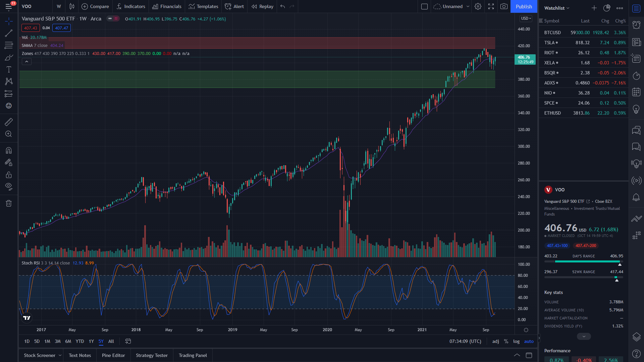The height and width of the screenshot is (362, 644).
Task: Open the W timeframe interval selector
Action: (x=59, y=6)
